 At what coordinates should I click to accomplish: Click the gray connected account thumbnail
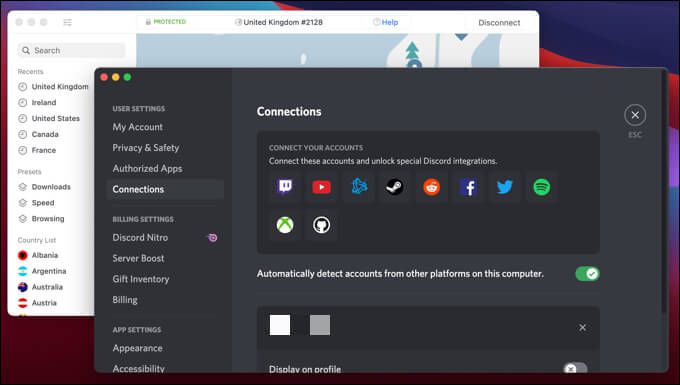click(x=320, y=325)
